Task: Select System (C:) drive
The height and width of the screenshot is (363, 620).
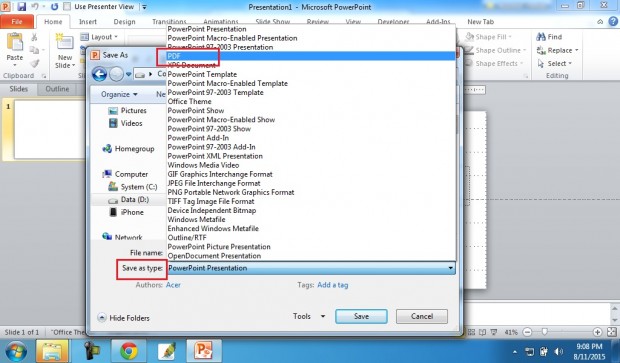Action: pyautogui.click(x=132, y=187)
